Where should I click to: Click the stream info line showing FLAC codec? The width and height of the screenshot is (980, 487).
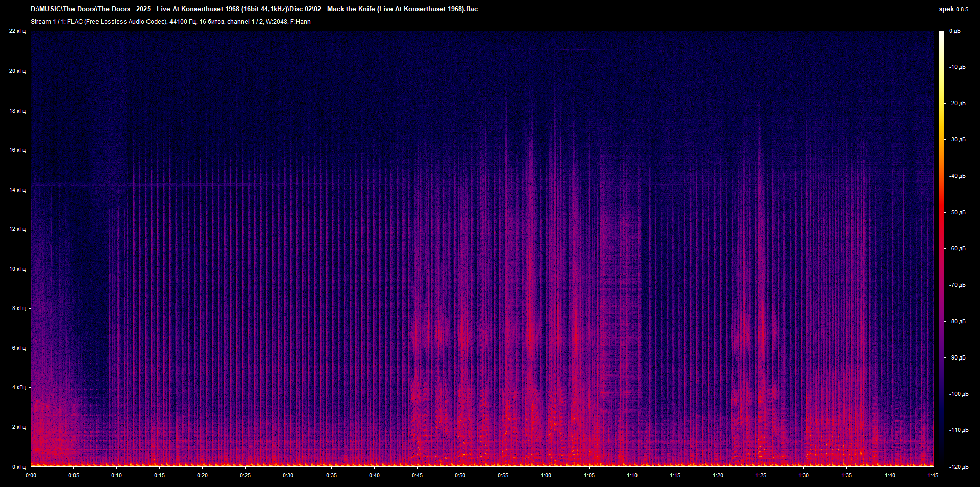tap(170, 22)
